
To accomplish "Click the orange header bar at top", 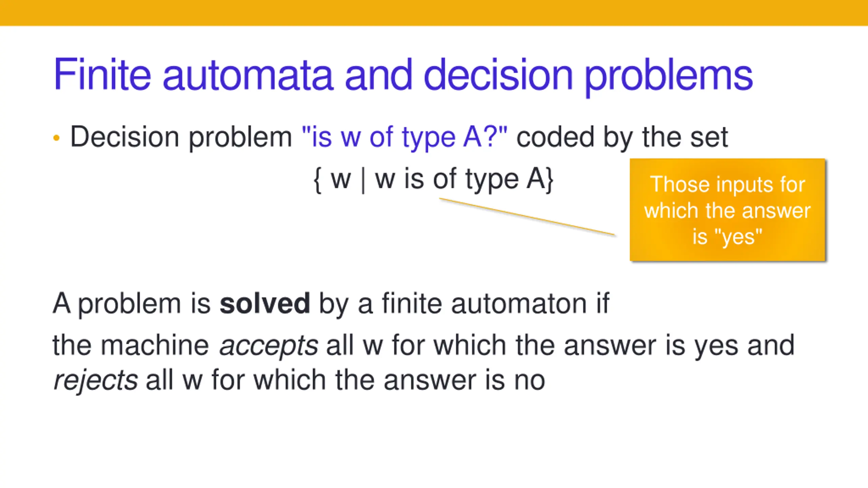I will point(434,13).
